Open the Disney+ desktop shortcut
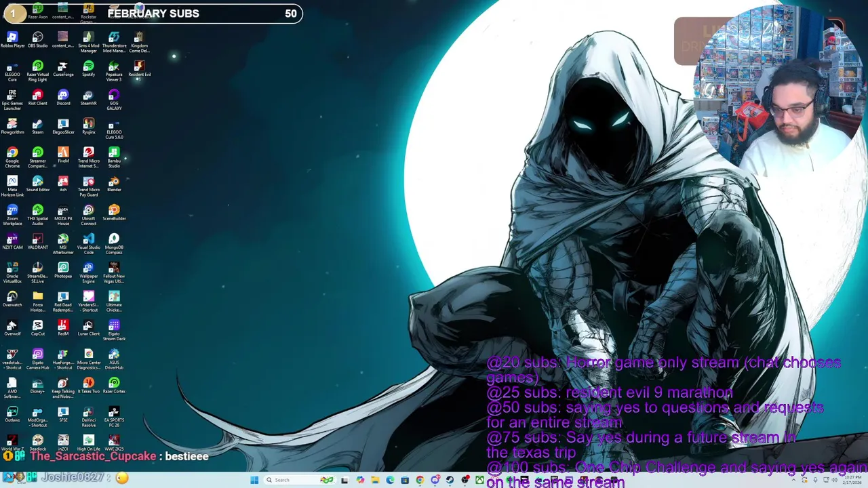The width and height of the screenshot is (868, 488). tap(37, 386)
